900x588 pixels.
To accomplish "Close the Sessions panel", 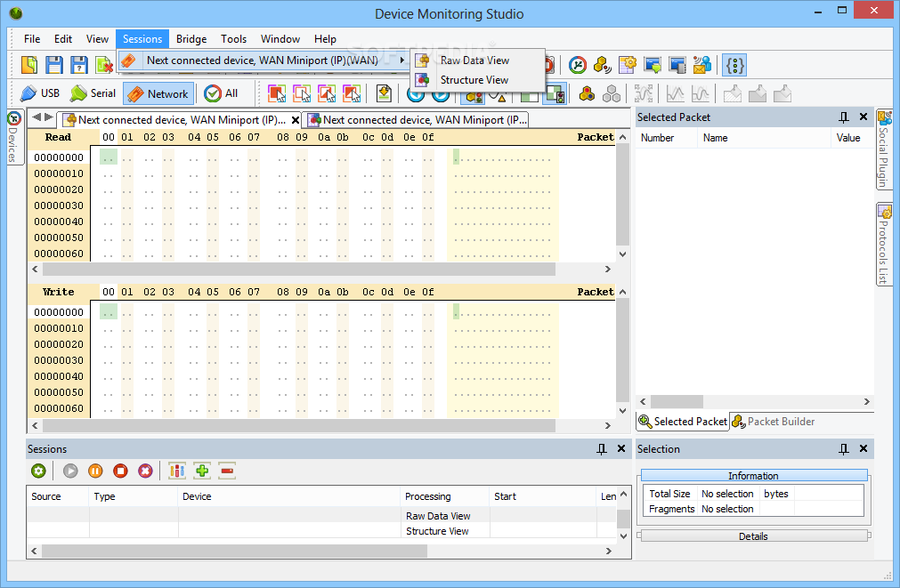I will [x=621, y=448].
